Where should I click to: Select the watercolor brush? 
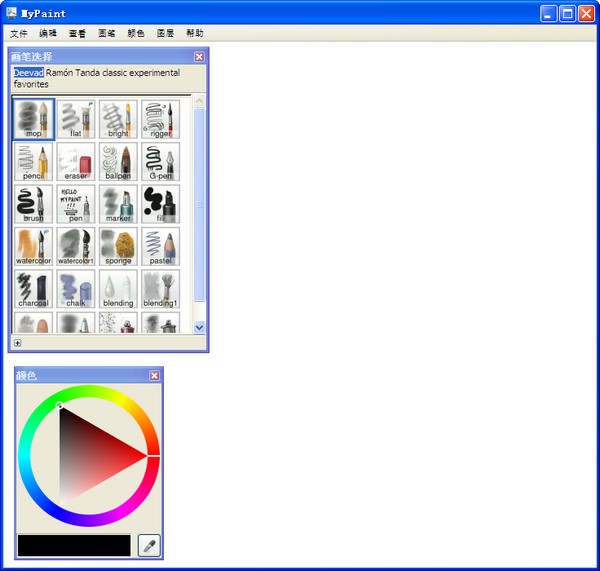(x=34, y=246)
